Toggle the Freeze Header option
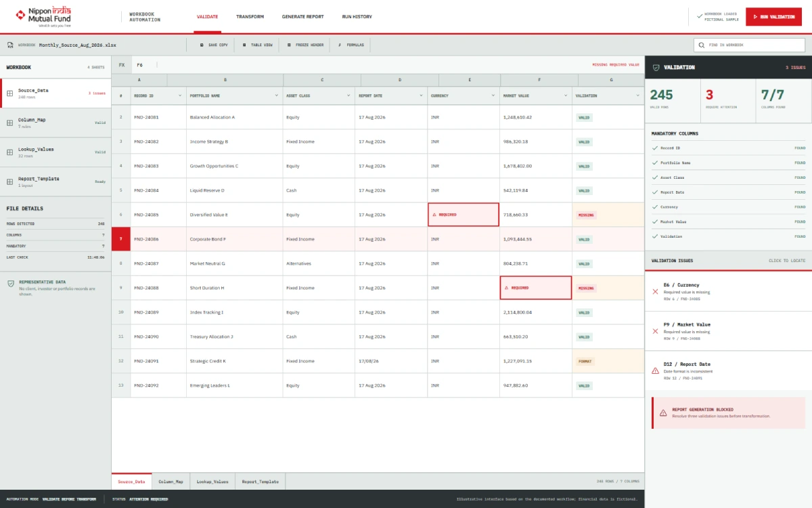Image resolution: width=812 pixels, height=508 pixels. pos(305,45)
